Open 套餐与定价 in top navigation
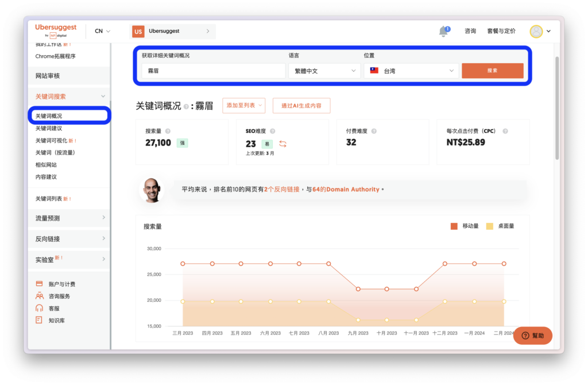 tap(501, 31)
